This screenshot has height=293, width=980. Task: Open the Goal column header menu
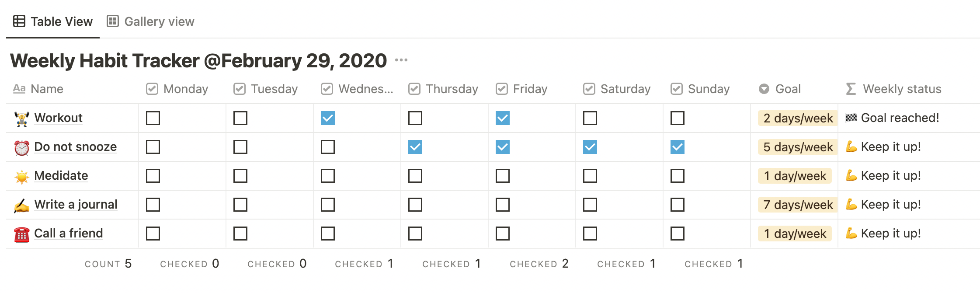pyautogui.click(x=780, y=89)
